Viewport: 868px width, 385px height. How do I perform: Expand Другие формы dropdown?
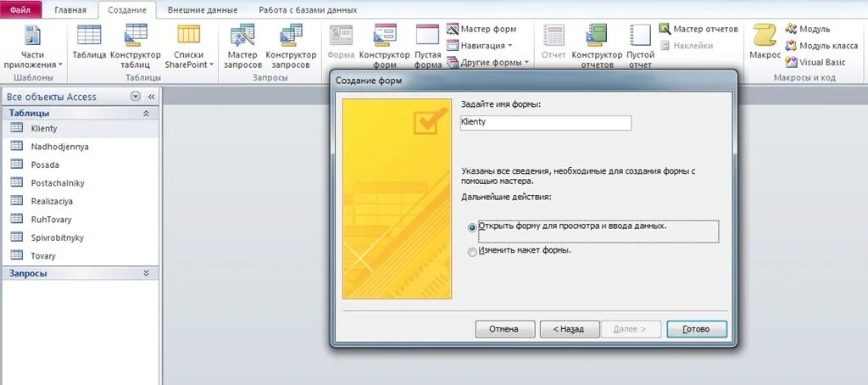(487, 62)
